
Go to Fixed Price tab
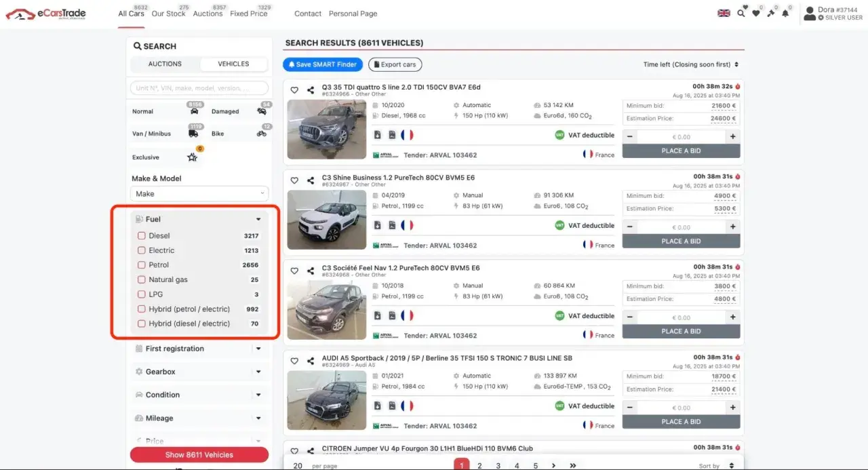tap(249, 14)
